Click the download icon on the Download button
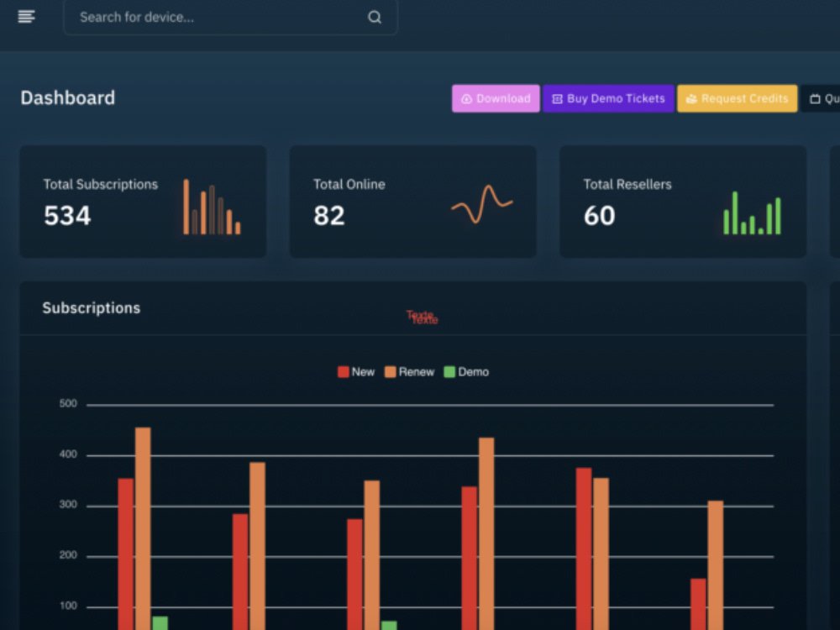 465,98
